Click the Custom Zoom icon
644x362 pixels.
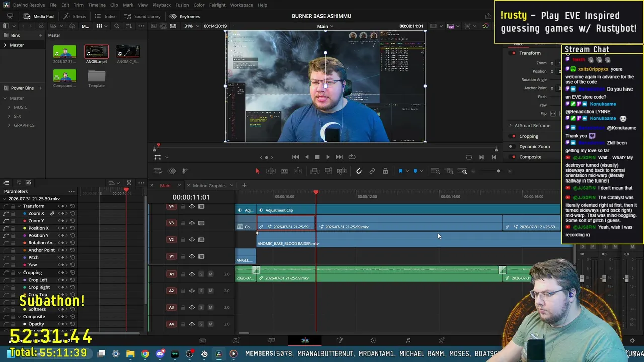tap(463, 171)
